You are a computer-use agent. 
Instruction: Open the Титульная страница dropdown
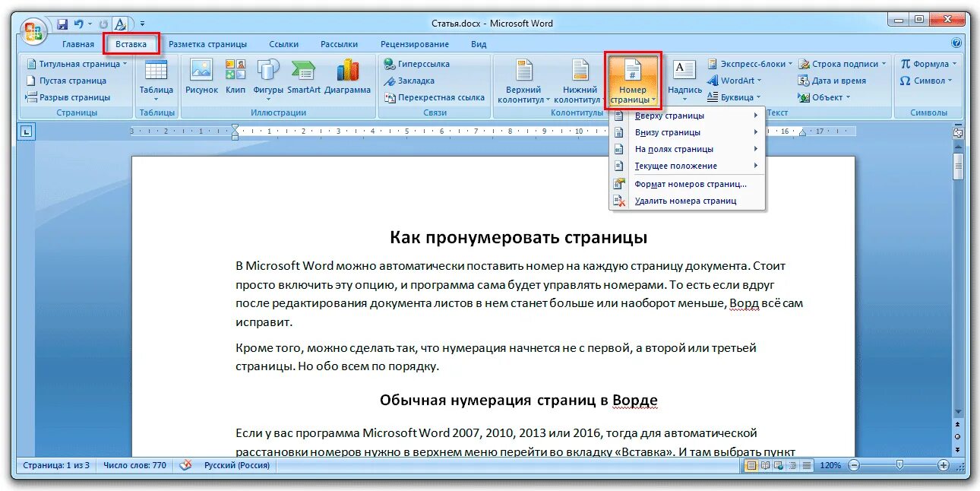point(77,64)
